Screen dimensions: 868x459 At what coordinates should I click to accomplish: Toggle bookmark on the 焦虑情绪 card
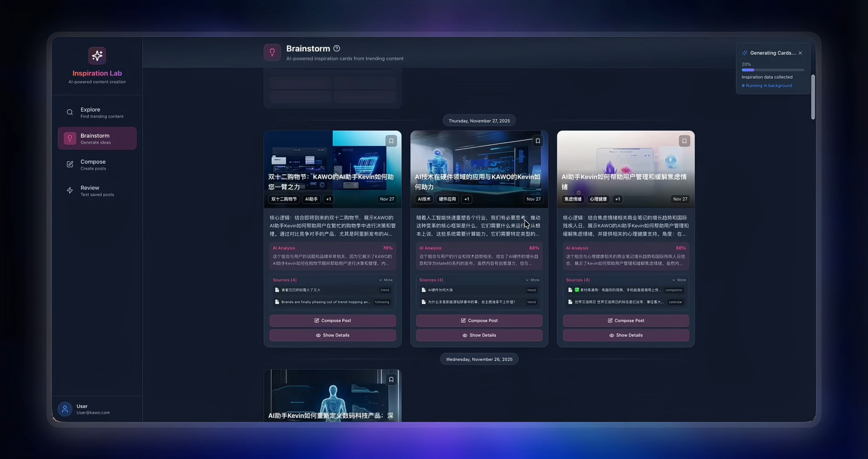(684, 141)
